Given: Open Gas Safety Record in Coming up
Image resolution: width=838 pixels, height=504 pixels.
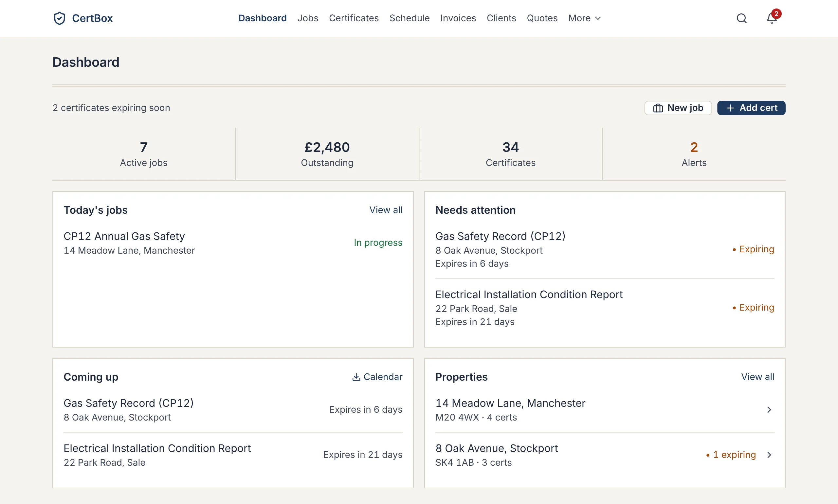Looking at the screenshot, I should pos(233,410).
